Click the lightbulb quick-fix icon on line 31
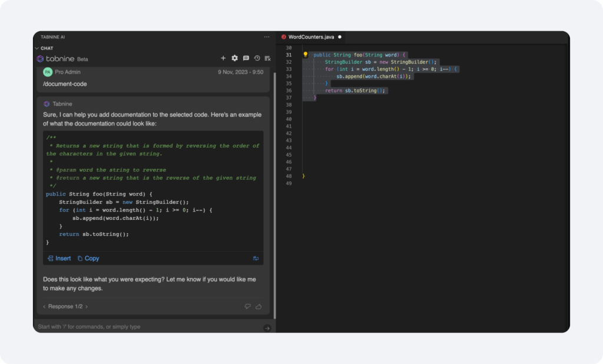603x364 pixels. click(306, 55)
